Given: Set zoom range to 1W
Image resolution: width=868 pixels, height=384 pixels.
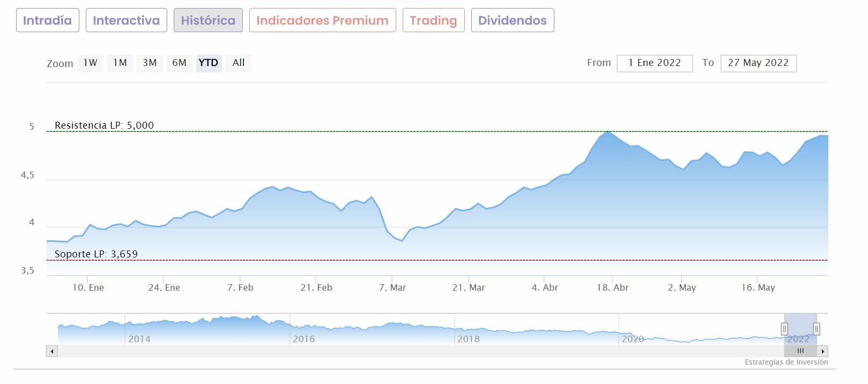Looking at the screenshot, I should (x=90, y=63).
